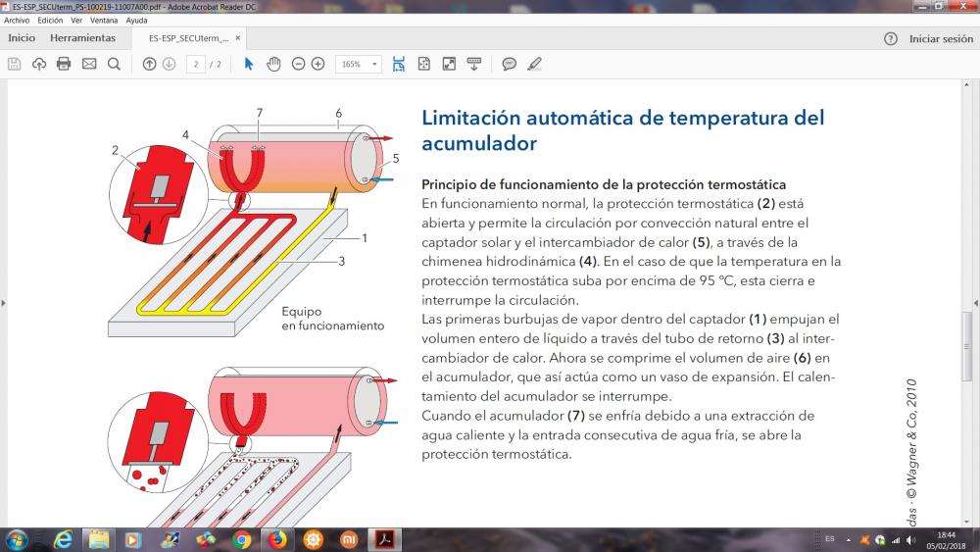Open the help question mark icon
Screen dimensions: 980x552
pyautogui.click(x=891, y=39)
